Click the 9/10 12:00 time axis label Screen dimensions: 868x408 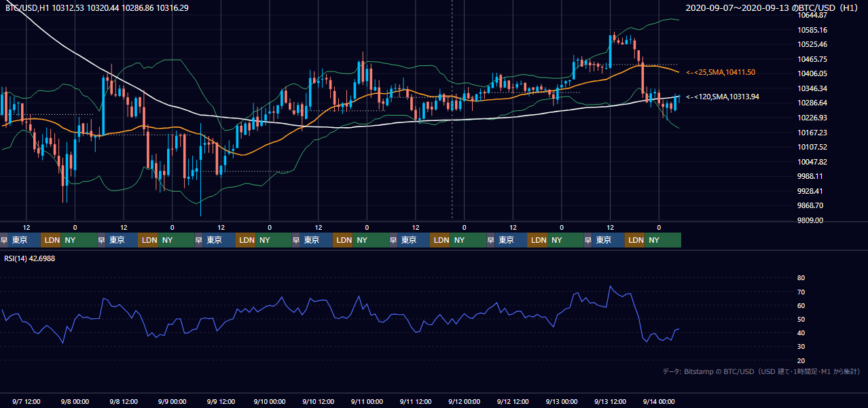319,401
